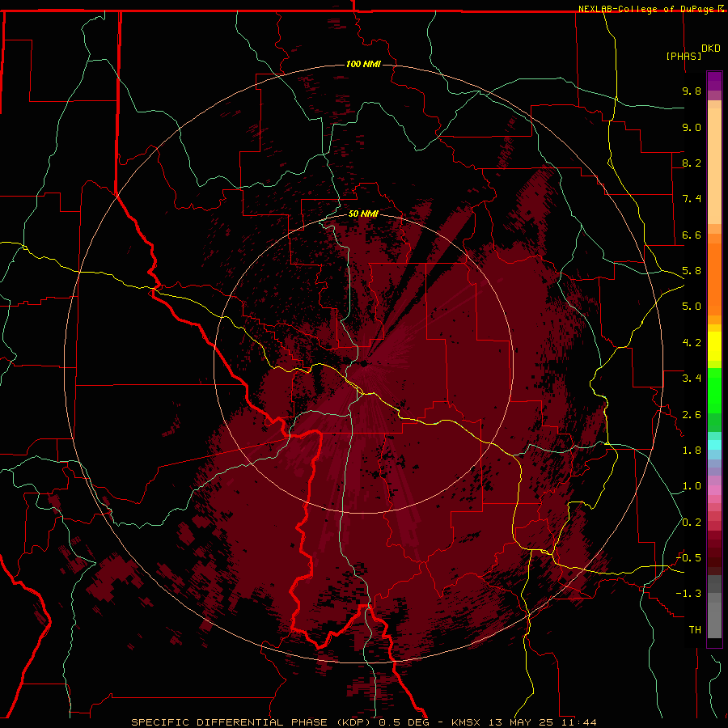Click the 8.2 scale value

(692, 163)
